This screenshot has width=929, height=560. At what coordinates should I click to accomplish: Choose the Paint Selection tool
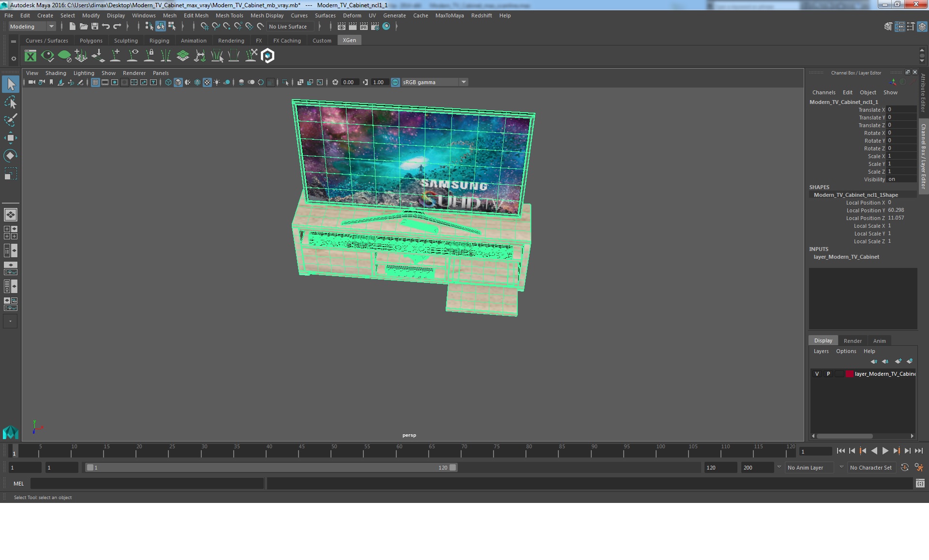click(10, 120)
